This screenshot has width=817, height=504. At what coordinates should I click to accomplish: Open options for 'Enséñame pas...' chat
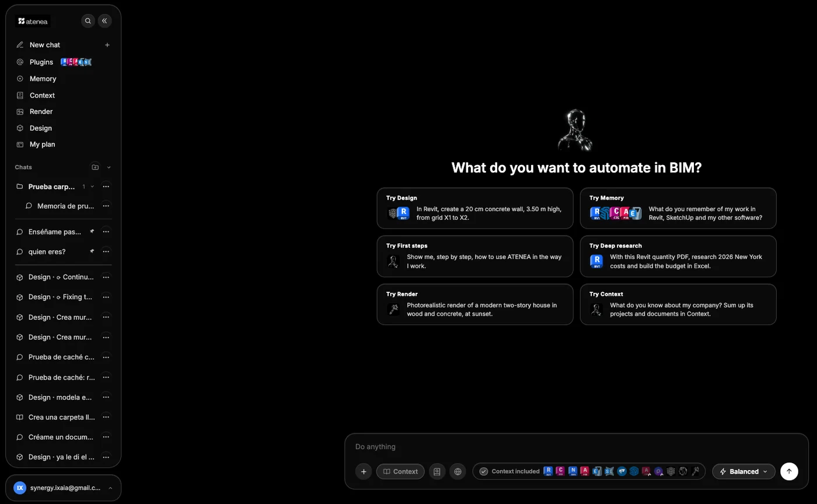coord(106,232)
